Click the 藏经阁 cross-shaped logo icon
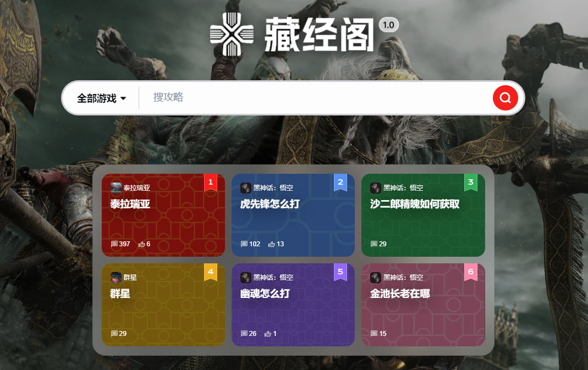 click(x=232, y=34)
